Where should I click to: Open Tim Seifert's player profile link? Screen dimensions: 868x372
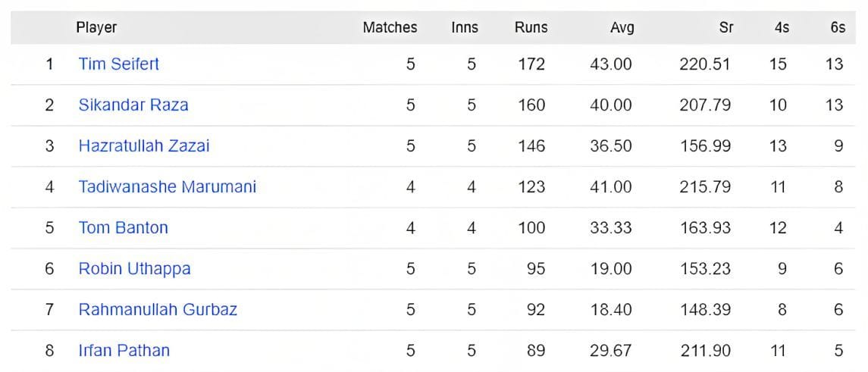pyautogui.click(x=118, y=64)
